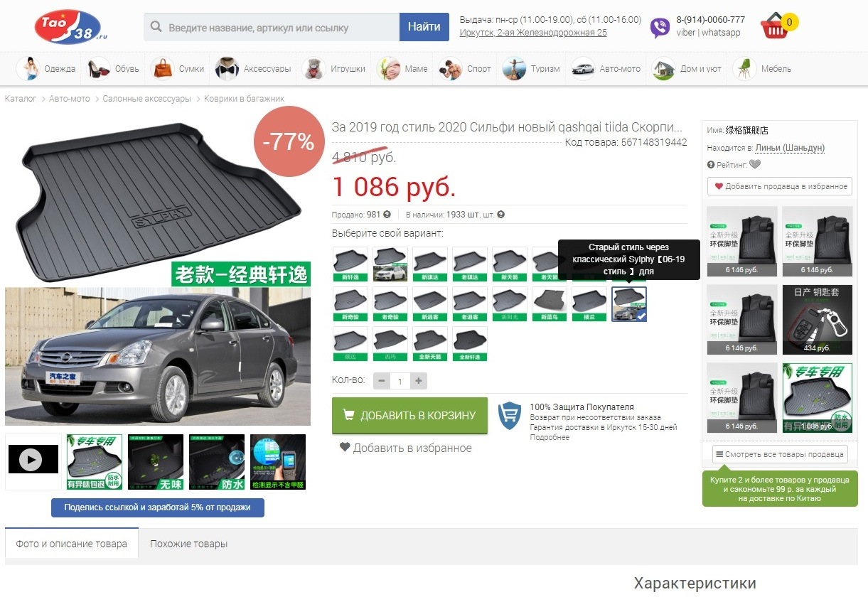Decrease quantity with the minus button
Image resolution: width=868 pixels, height=597 pixels.
pyautogui.click(x=382, y=381)
